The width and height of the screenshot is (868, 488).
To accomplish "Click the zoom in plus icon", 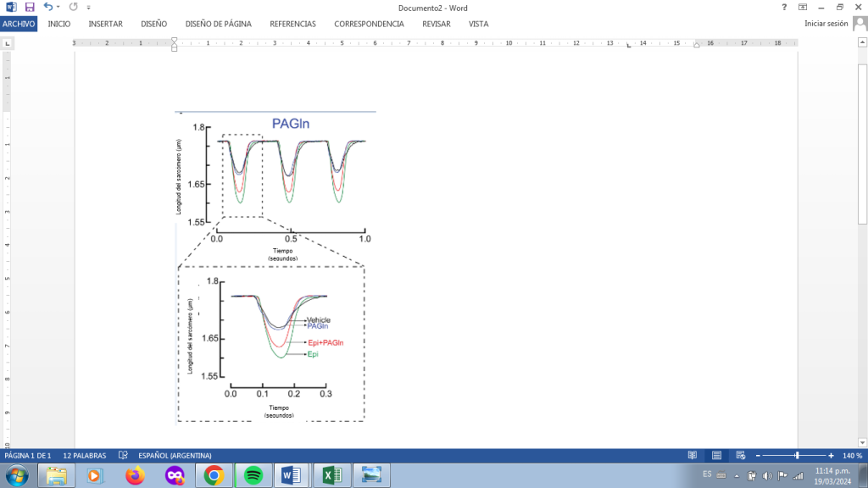I will point(831,455).
